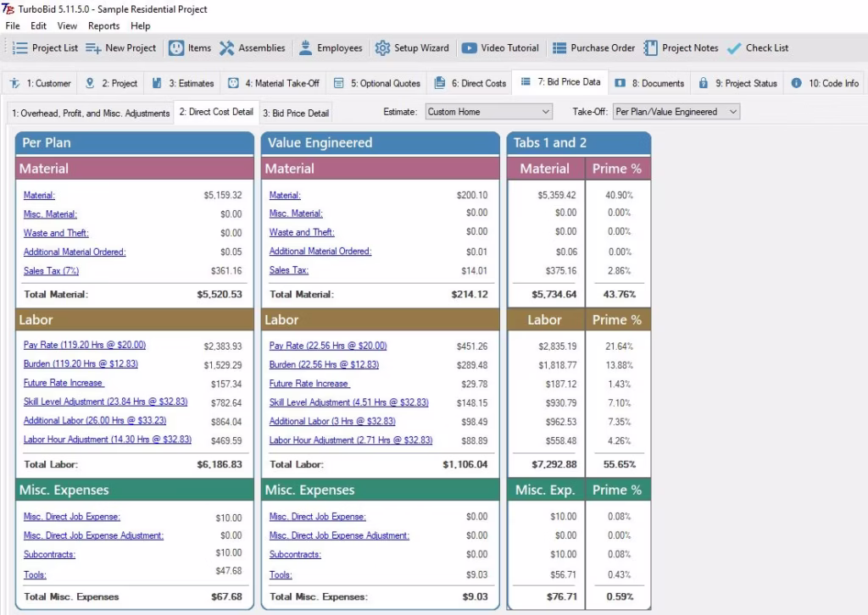Open the Items outlet icon

[x=176, y=48]
